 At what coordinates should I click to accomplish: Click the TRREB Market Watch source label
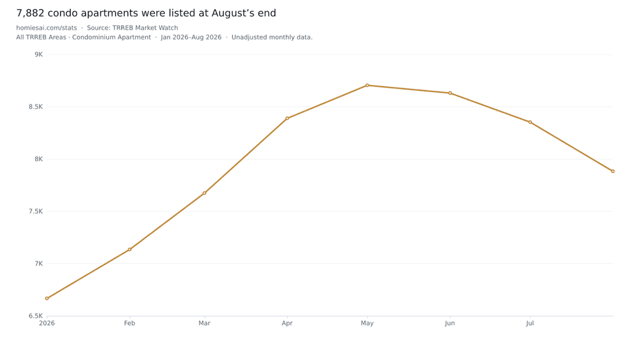132,28
